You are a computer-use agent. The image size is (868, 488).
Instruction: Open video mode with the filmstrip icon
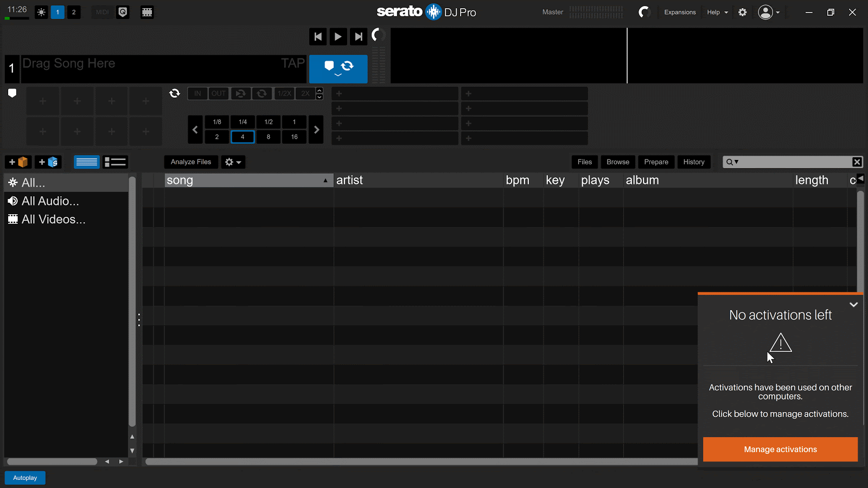coord(147,12)
